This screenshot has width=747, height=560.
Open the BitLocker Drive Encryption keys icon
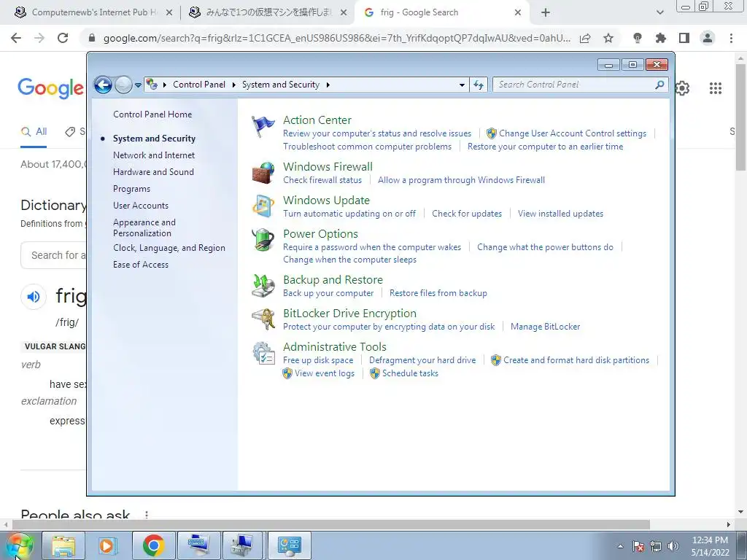(263, 319)
